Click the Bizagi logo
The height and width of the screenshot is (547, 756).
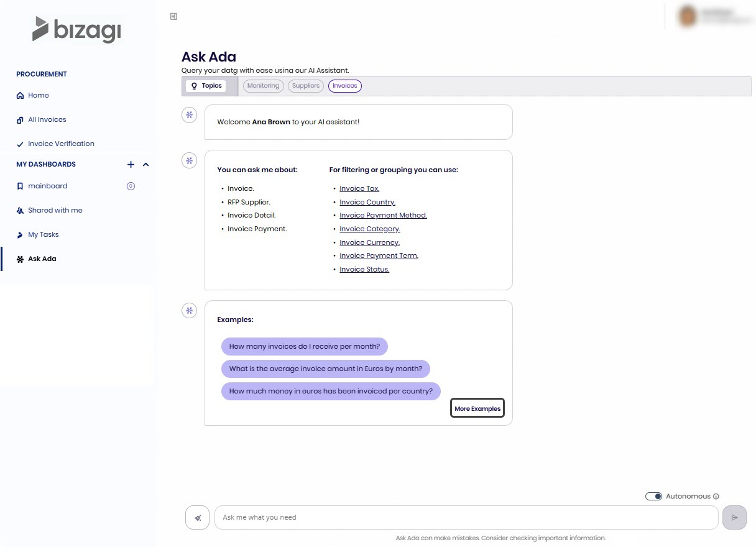(77, 29)
